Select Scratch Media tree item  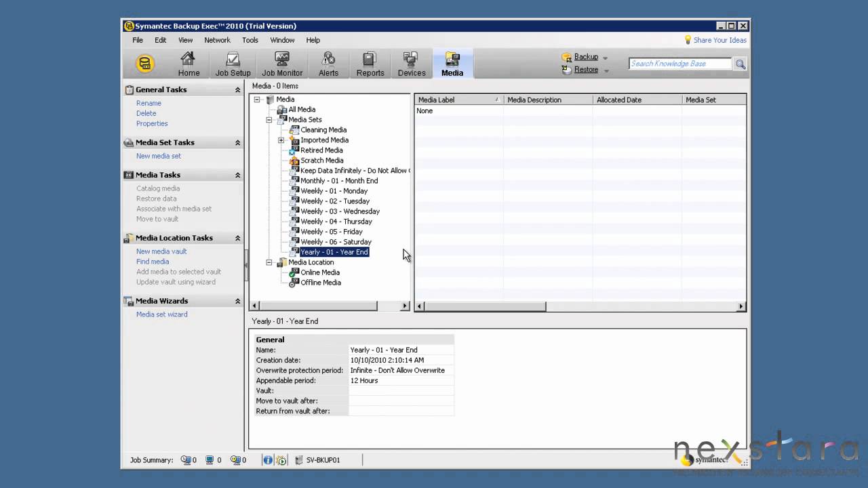click(x=321, y=161)
